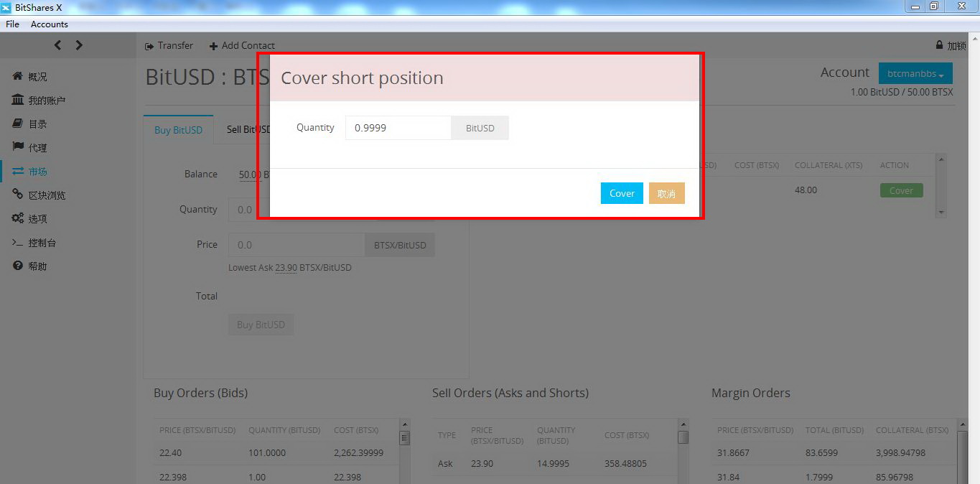980x484 pixels.
Task: Switch to the Buy BitUSD tab
Action: click(x=178, y=130)
